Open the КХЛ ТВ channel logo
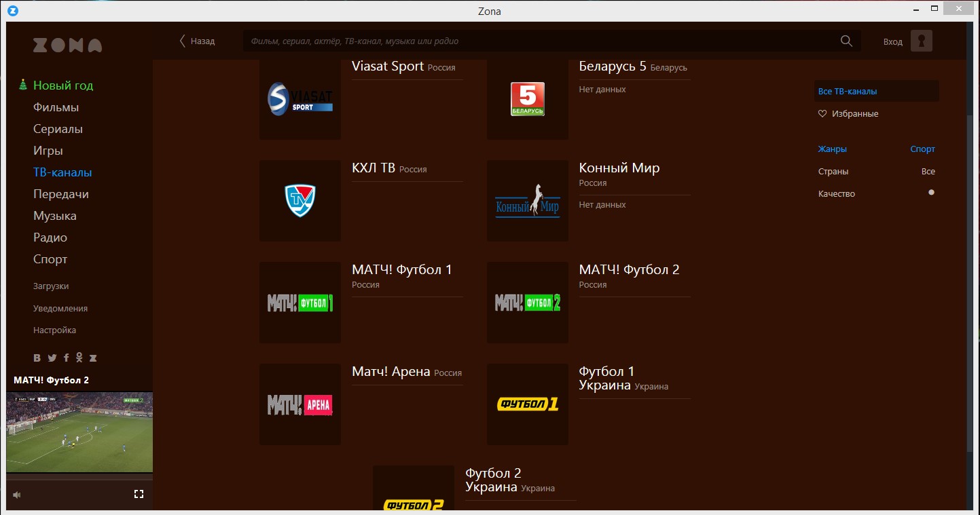Viewport: 980px width, 515px height. (x=300, y=201)
